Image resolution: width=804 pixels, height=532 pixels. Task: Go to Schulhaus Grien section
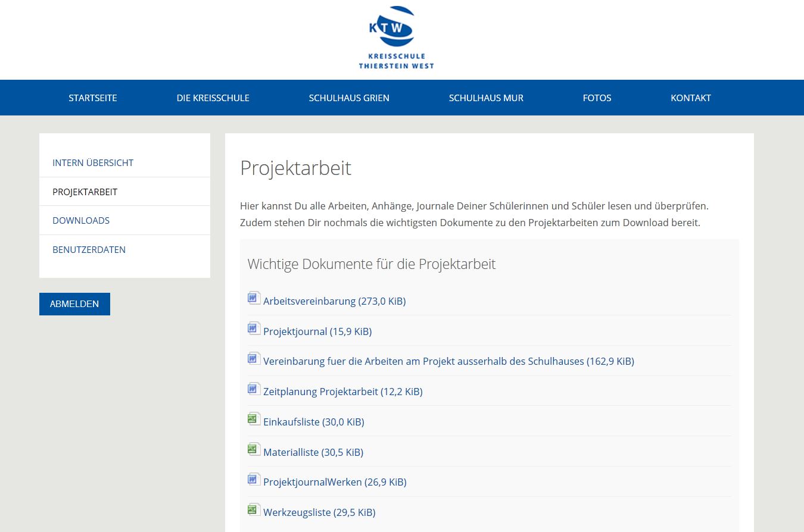coord(349,98)
